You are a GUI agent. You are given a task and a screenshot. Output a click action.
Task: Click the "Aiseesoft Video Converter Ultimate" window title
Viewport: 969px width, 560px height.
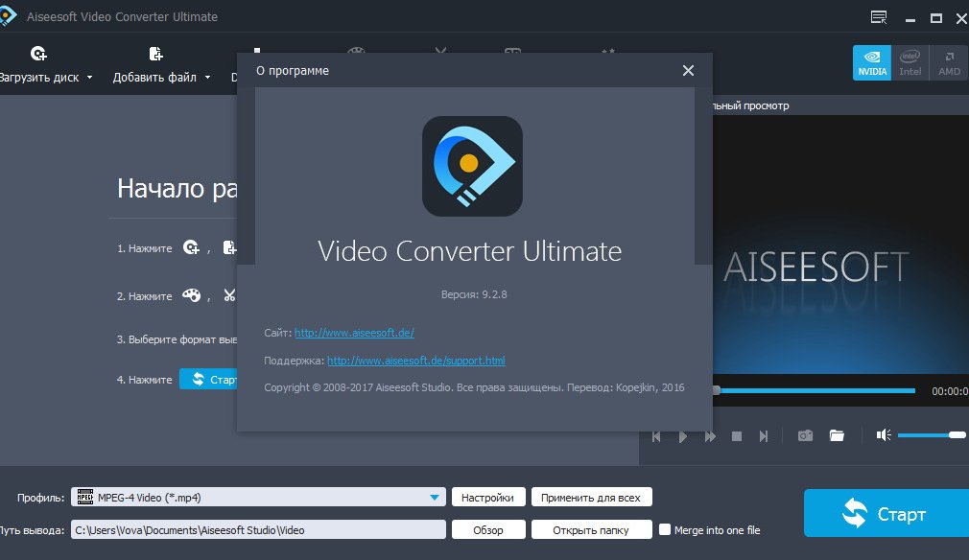pos(123,16)
